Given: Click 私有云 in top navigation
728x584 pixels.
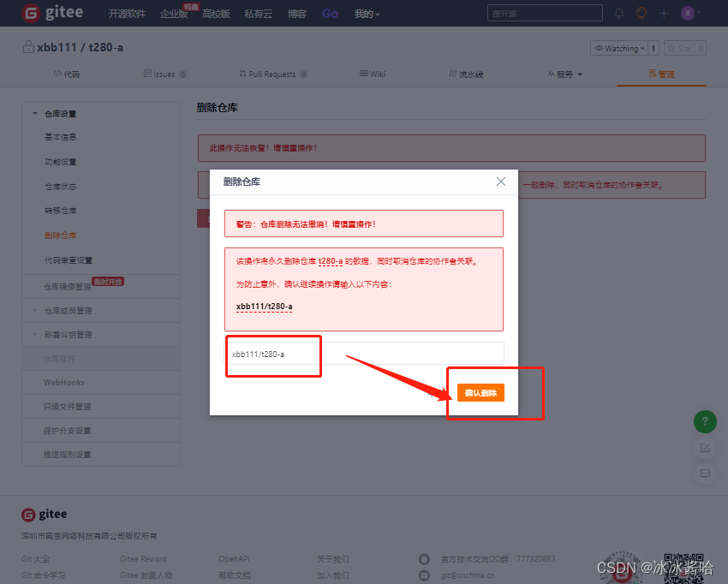Looking at the screenshot, I should 259,14.
